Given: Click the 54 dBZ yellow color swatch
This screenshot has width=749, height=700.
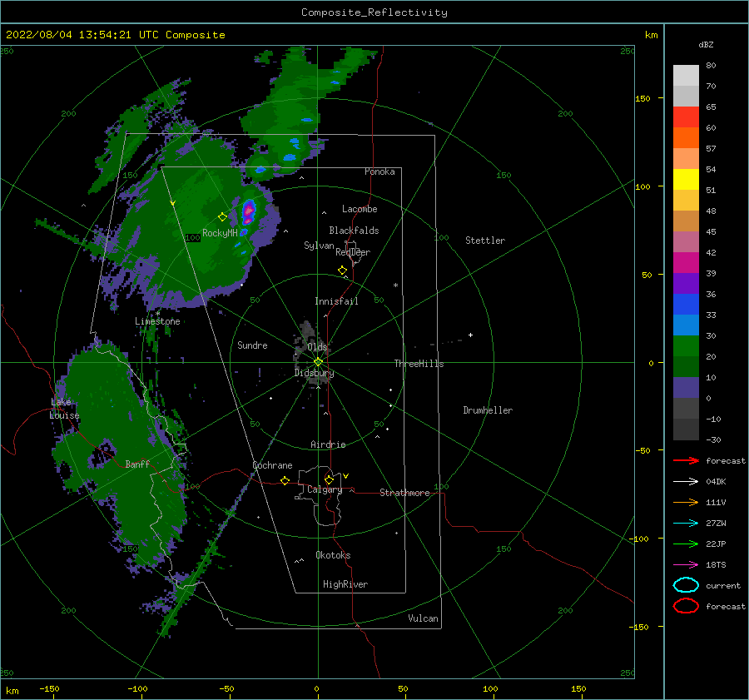Looking at the screenshot, I should pos(686,179).
